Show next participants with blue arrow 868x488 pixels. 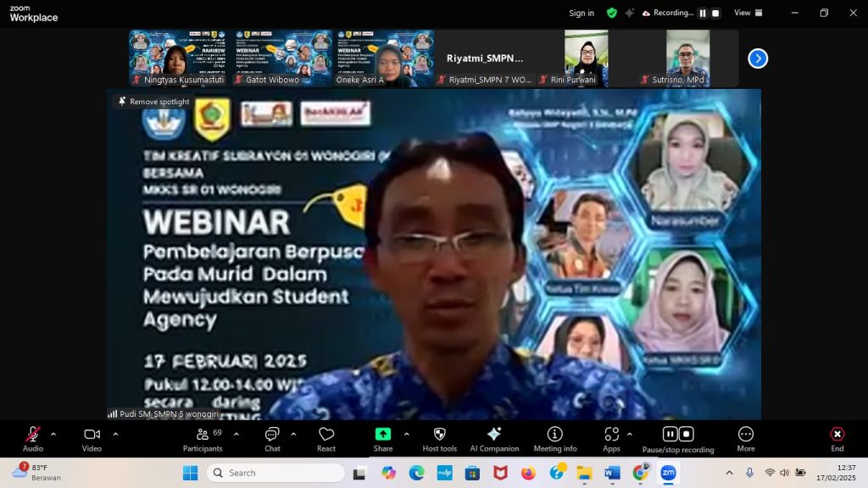tap(758, 58)
